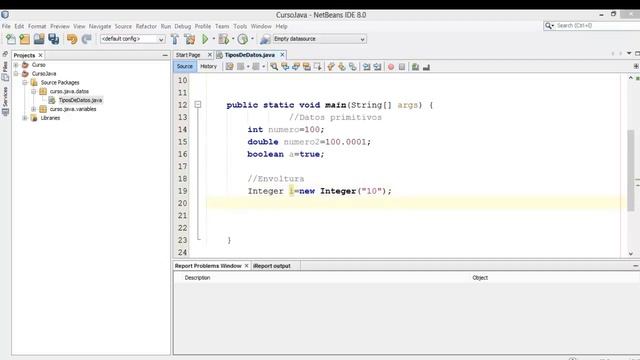Click the Next Bookmark icon
This screenshot has width=640, height=360.
pos(342,67)
